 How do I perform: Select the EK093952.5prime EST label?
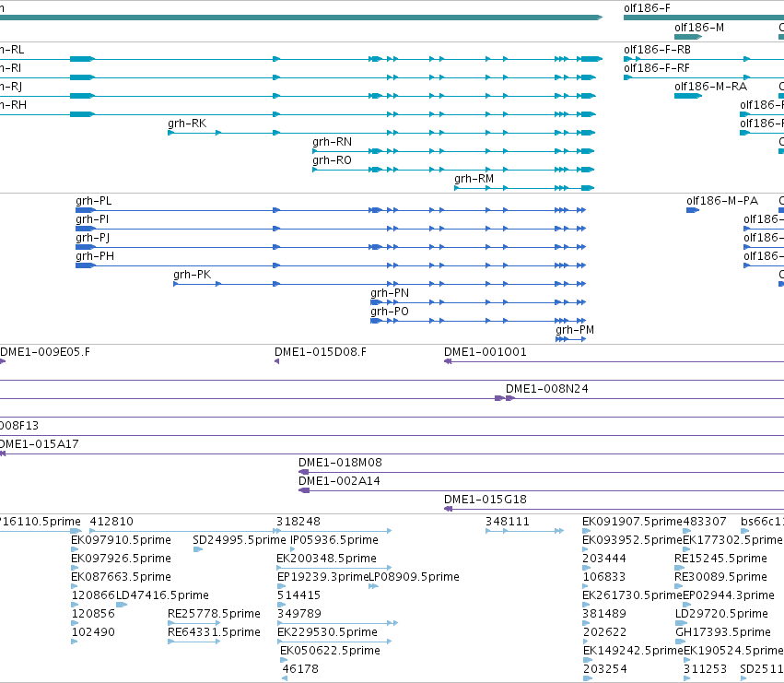tap(632, 540)
